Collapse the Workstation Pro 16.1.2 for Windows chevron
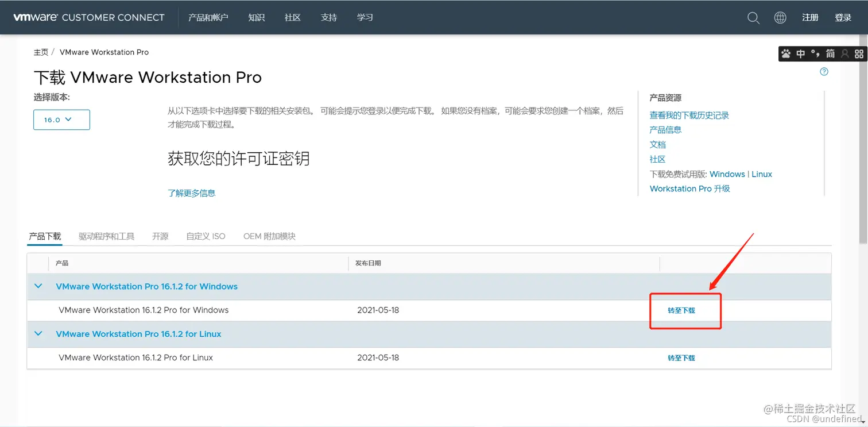 click(x=38, y=286)
